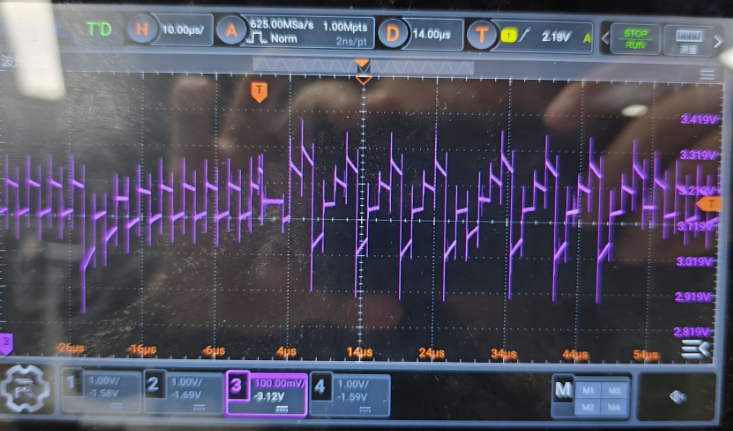Toggle channel 2 on

[x=153, y=382]
